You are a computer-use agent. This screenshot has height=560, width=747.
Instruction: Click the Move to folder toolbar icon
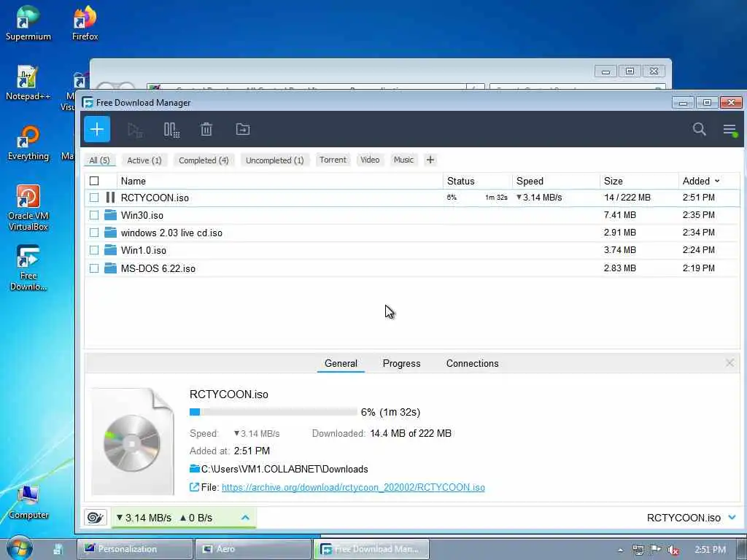click(242, 129)
